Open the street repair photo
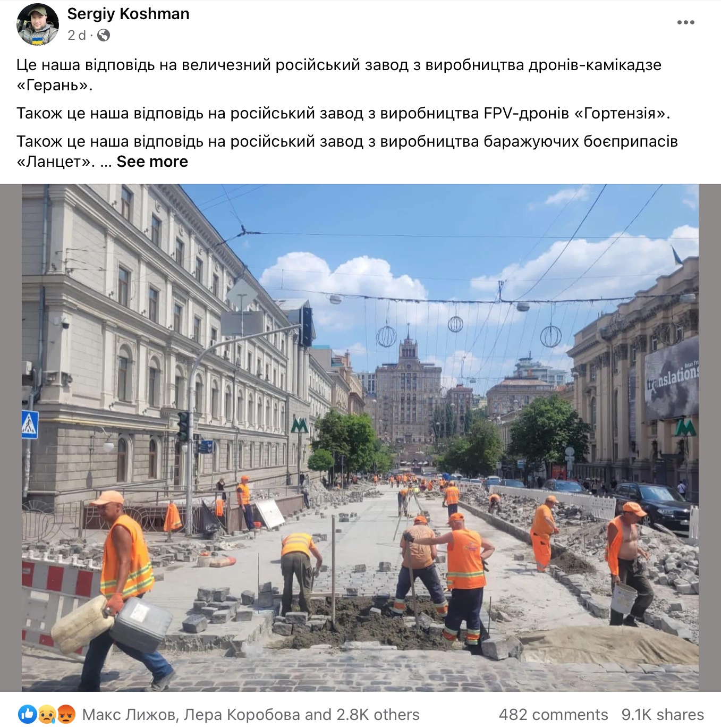 click(360, 437)
